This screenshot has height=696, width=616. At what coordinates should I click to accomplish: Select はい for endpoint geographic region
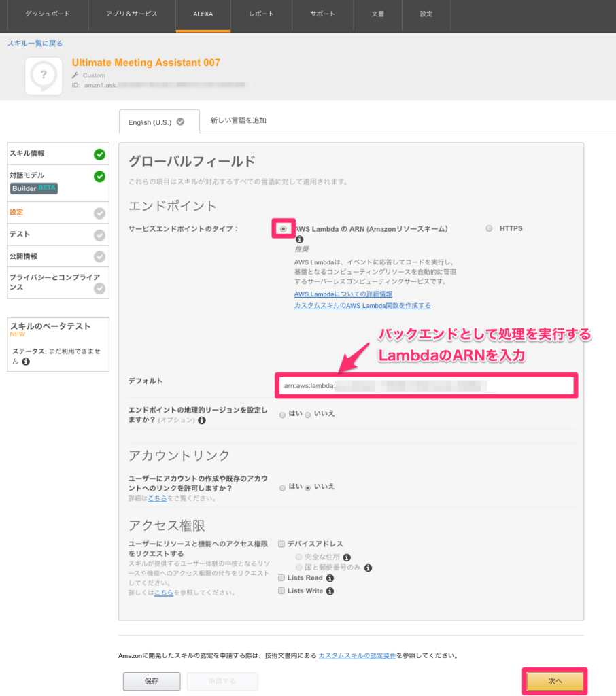tap(282, 415)
